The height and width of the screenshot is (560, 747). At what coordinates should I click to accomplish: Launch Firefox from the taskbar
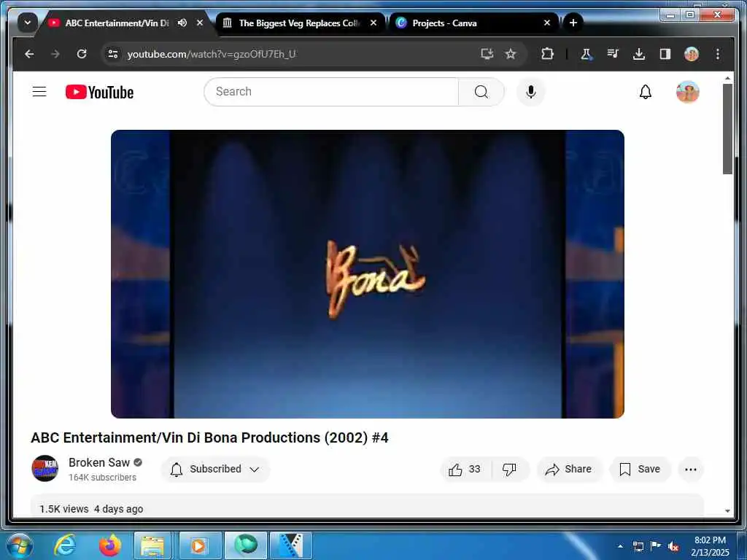(x=109, y=545)
